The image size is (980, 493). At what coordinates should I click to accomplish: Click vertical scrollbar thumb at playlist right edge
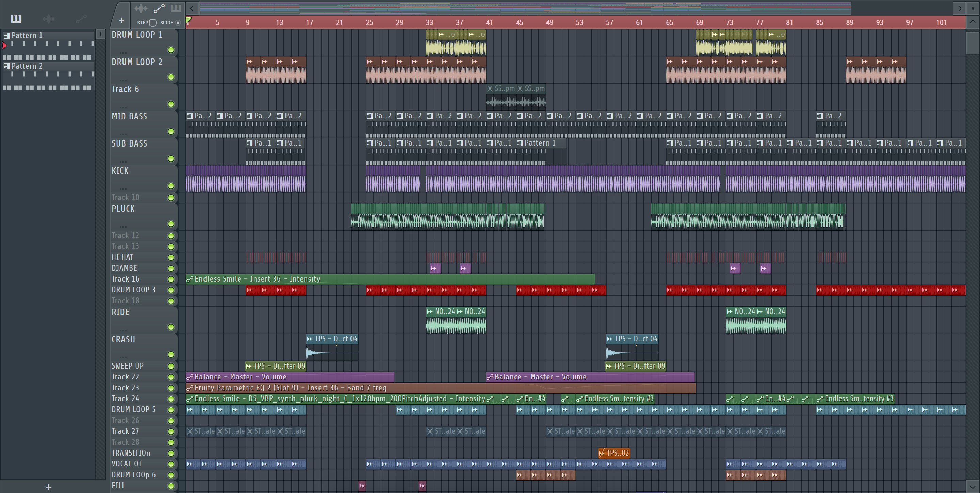973,42
